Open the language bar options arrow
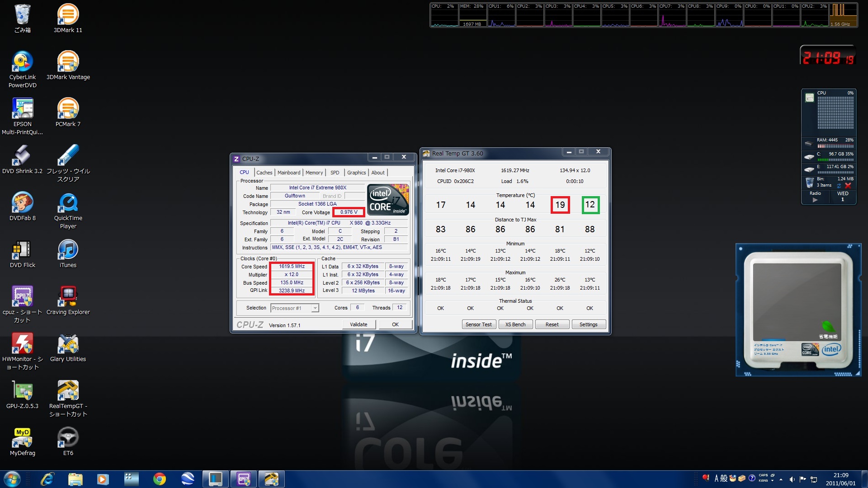Screen dimensions: 868x488 [773, 480]
